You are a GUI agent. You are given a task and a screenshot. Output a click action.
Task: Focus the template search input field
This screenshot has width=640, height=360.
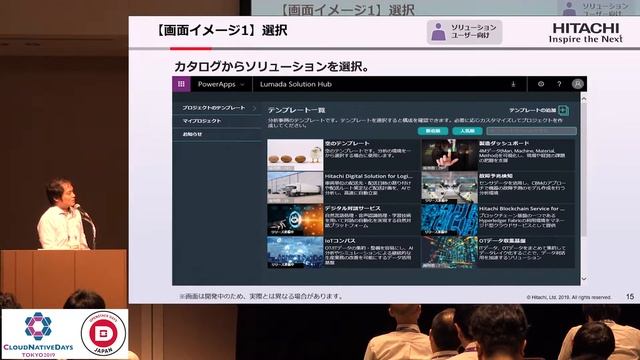[x=531, y=131]
